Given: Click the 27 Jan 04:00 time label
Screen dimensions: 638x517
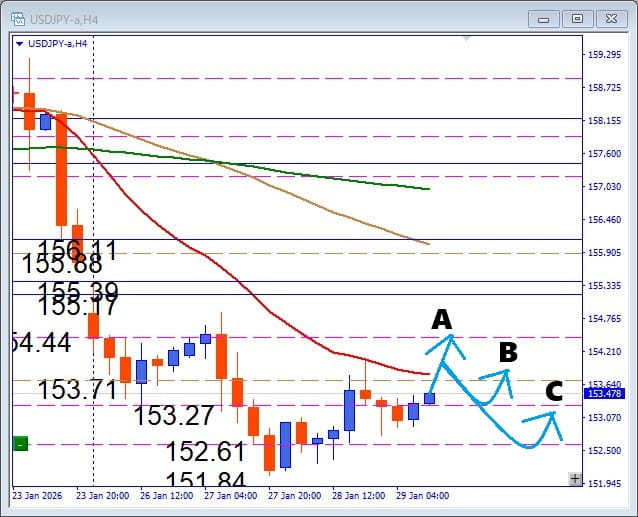Looking at the screenshot, I should (230, 495).
